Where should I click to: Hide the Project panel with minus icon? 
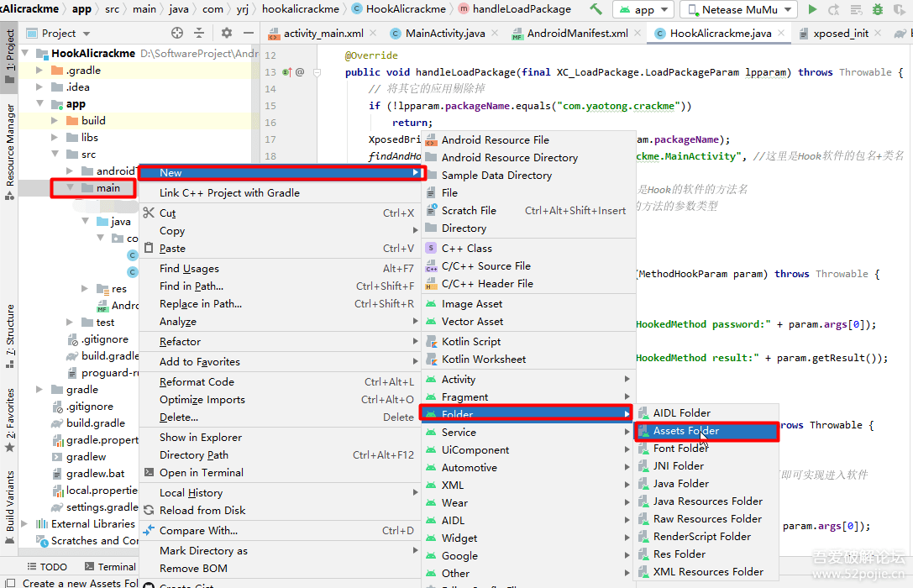(248, 34)
